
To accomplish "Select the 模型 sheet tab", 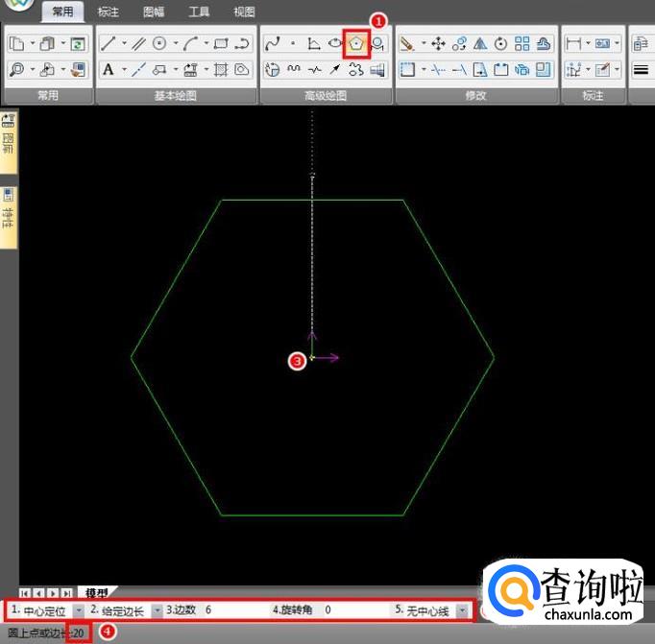I will pos(96,593).
